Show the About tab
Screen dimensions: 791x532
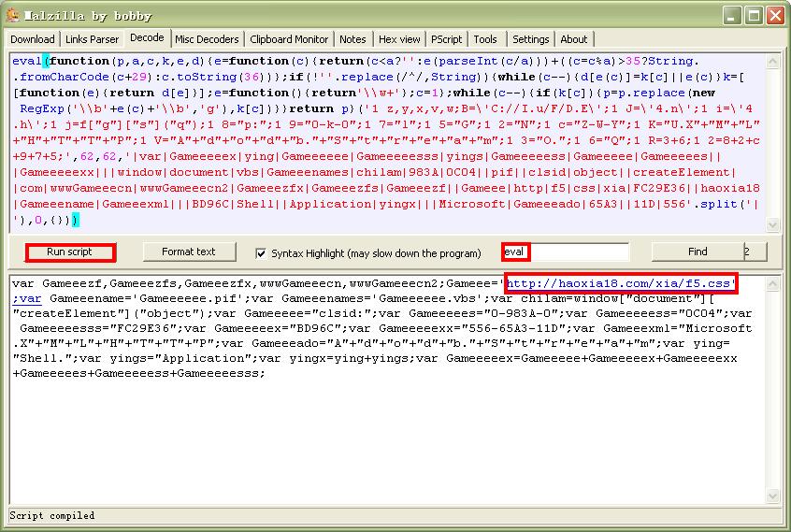point(573,39)
